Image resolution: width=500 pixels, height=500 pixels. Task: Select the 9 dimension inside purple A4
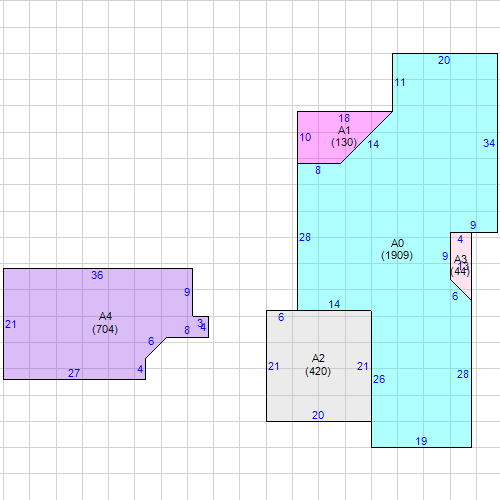coord(187,292)
